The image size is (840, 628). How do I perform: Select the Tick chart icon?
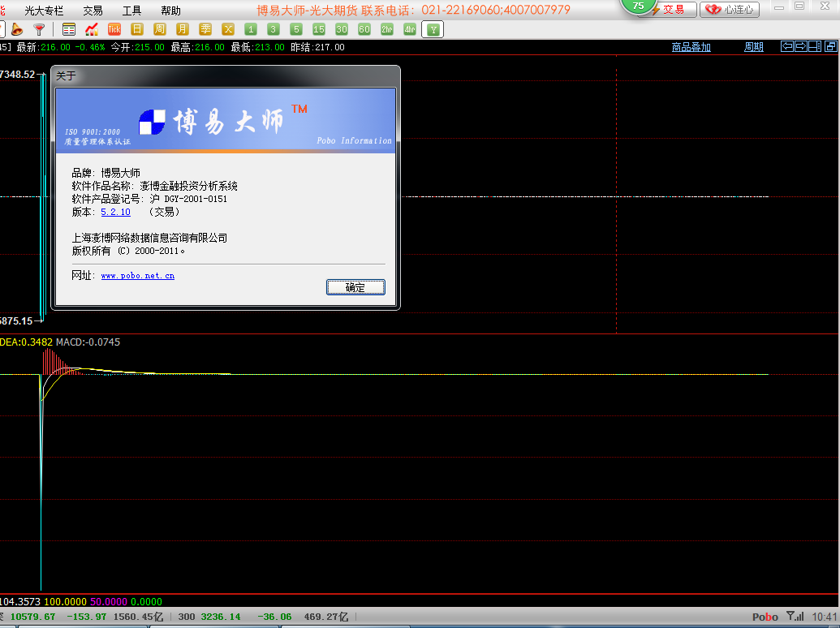tap(114, 29)
